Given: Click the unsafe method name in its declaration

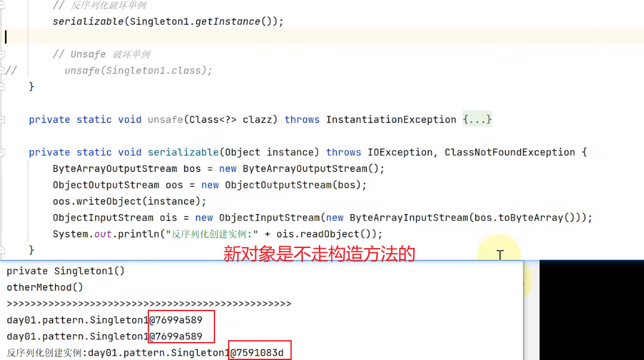Looking at the screenshot, I should 166,119.
